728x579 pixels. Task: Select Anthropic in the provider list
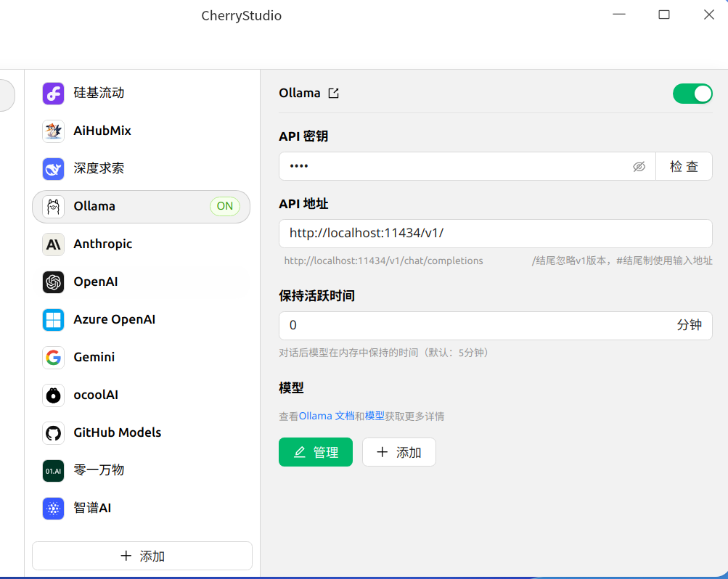(x=141, y=244)
